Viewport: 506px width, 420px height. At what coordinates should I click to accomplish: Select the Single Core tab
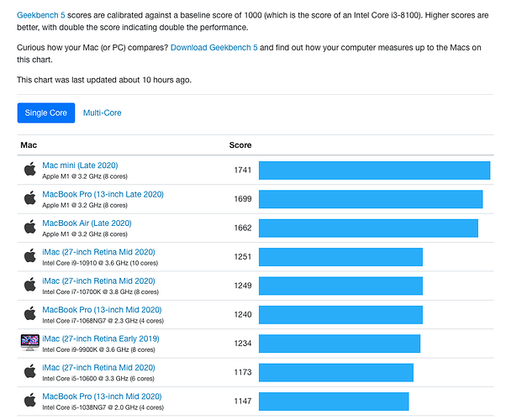pos(46,113)
